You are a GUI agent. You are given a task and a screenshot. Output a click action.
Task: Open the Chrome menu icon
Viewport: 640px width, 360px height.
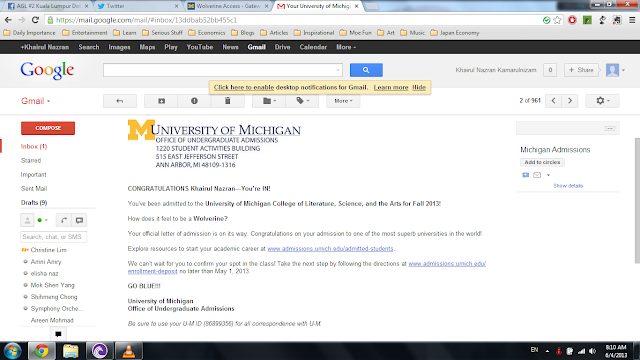point(632,20)
